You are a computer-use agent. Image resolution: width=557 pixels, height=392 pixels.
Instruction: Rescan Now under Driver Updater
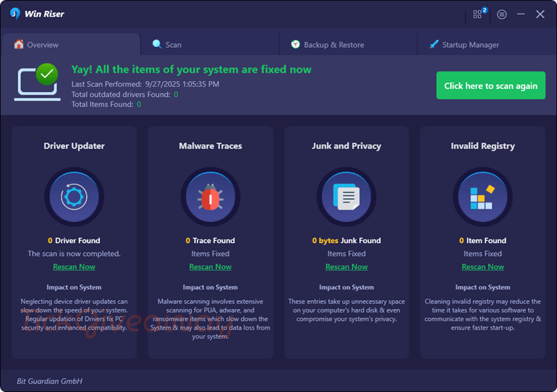[74, 267]
